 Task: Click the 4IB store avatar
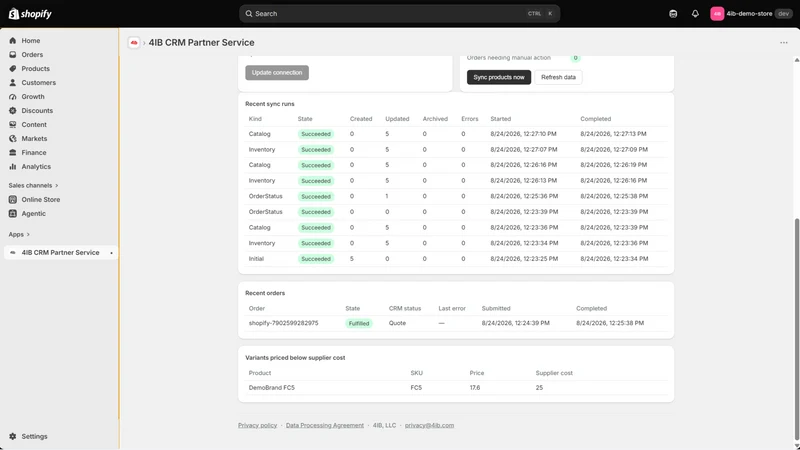pyautogui.click(x=717, y=14)
